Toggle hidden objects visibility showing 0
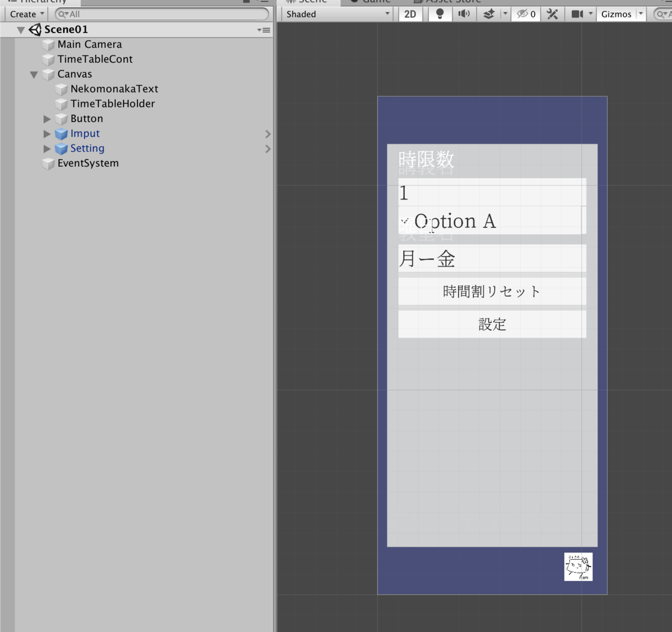 (526, 14)
